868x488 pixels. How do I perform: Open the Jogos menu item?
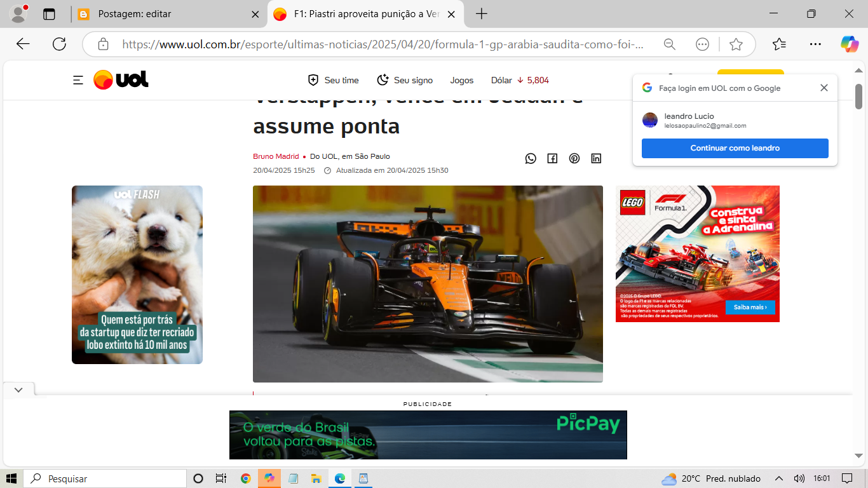462,80
